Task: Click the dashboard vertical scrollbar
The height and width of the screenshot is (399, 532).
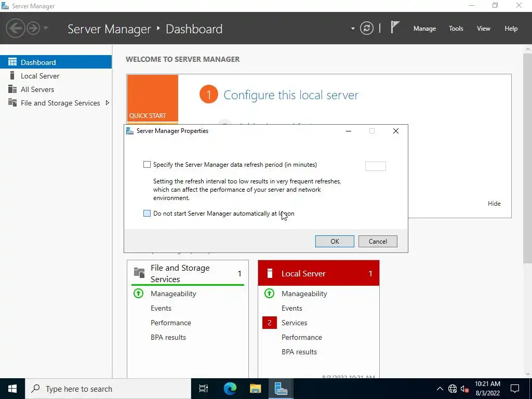Action: 528,157
